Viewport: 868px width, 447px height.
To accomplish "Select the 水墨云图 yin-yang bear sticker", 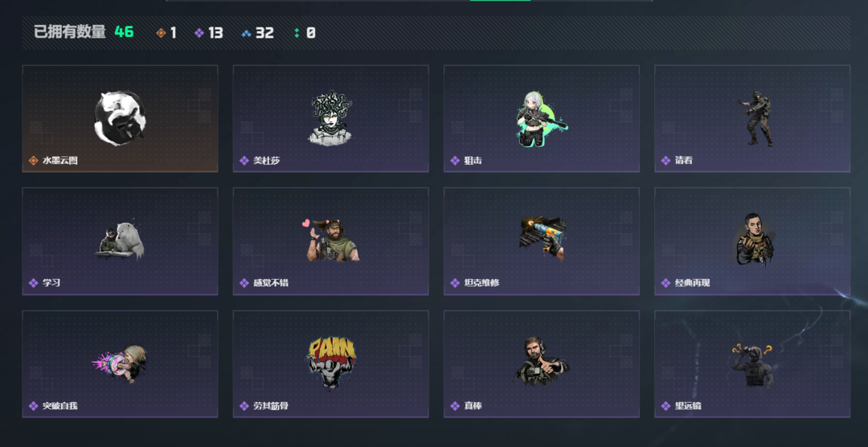I will pos(120,118).
